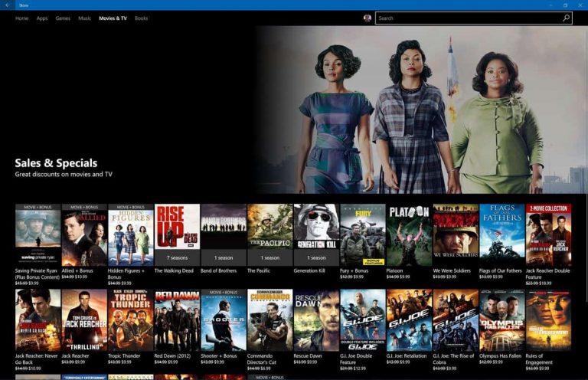Open Olympus Has Fallen poster
588x380 pixels.
click(502, 320)
